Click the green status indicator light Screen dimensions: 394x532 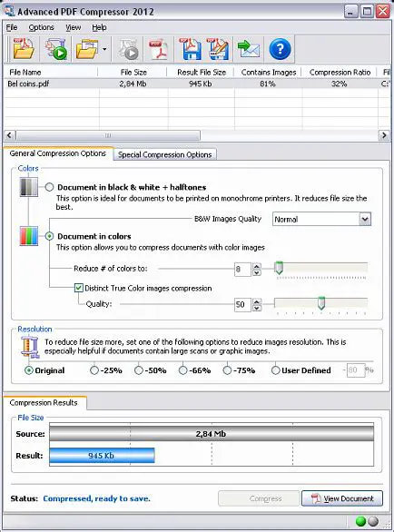click(360, 521)
